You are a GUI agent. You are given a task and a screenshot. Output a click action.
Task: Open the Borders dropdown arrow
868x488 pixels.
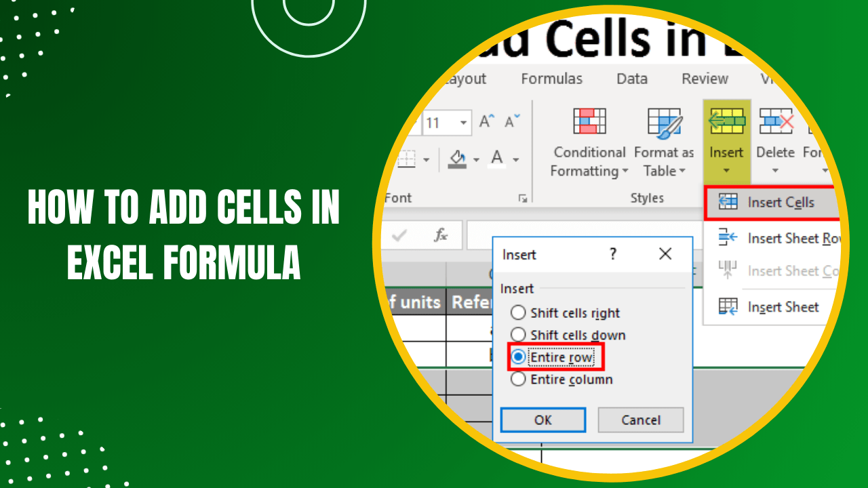click(x=427, y=159)
